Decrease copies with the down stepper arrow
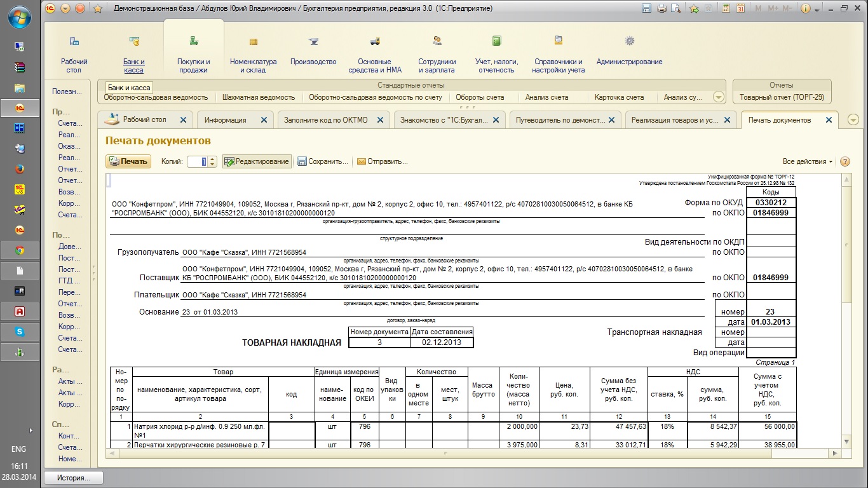The image size is (868, 488). [212, 165]
